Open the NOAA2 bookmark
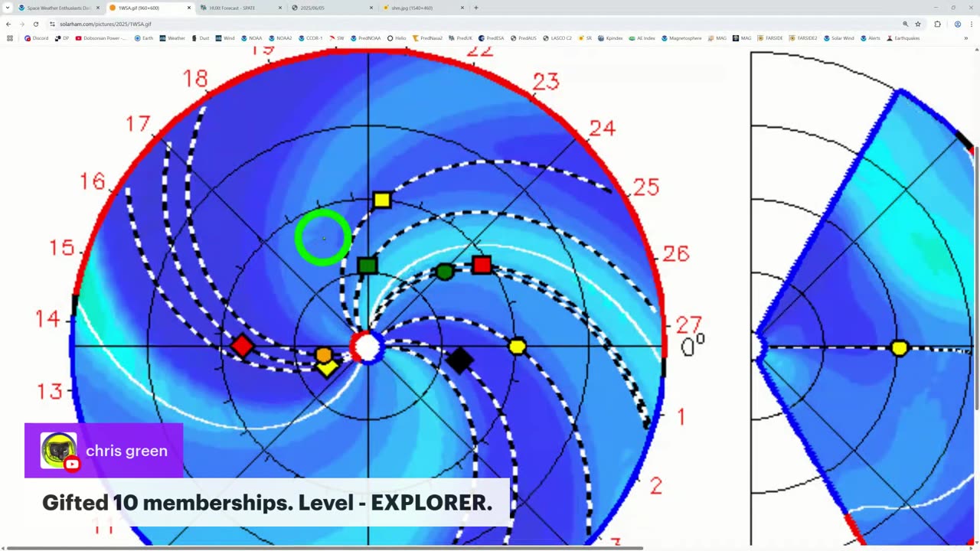The height and width of the screenshot is (551, 980). (x=279, y=37)
